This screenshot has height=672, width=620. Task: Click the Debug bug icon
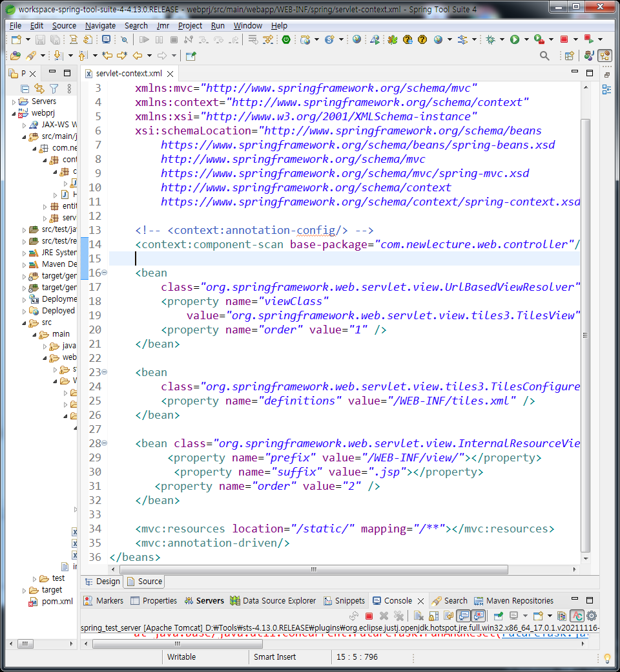pyautogui.click(x=490, y=40)
